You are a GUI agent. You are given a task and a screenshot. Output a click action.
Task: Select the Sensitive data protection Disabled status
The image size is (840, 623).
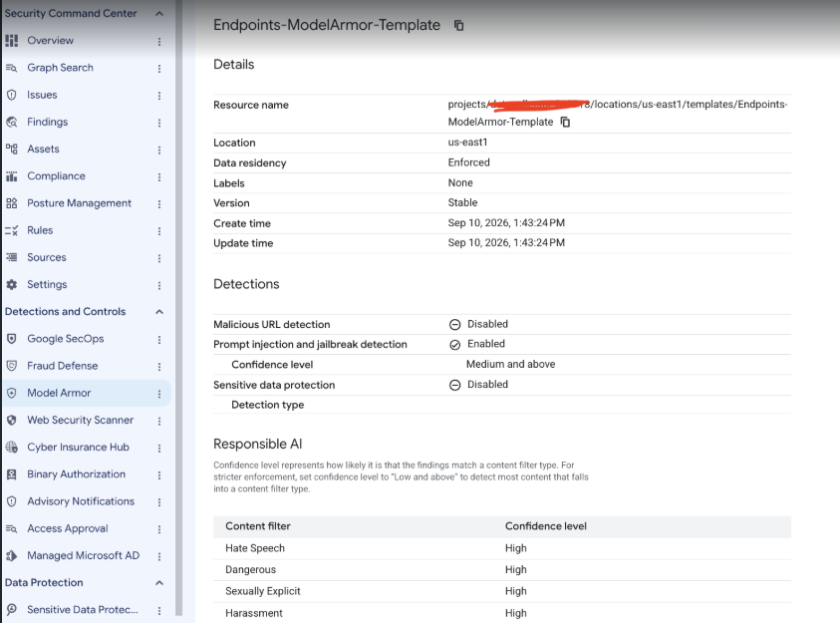478,385
